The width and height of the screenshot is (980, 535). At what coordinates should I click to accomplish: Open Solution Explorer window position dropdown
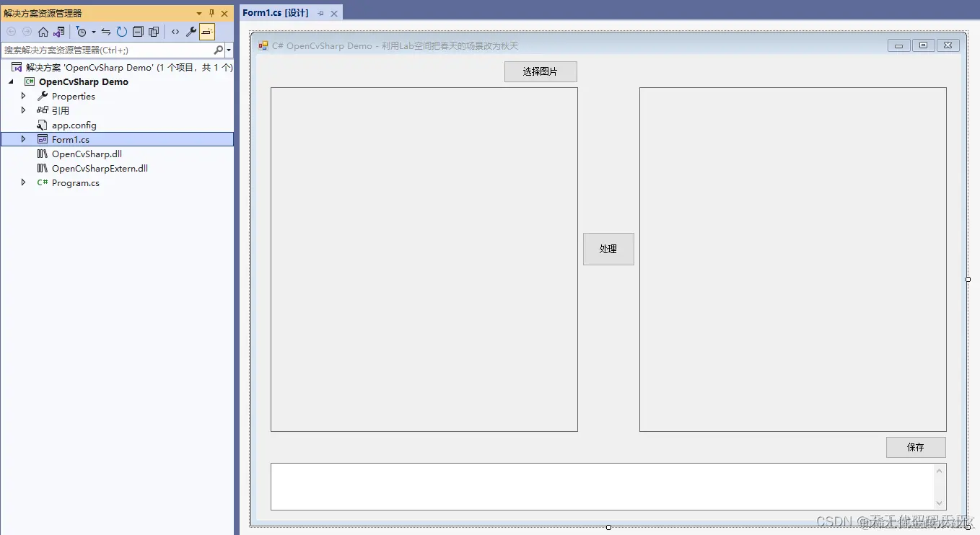[199, 14]
